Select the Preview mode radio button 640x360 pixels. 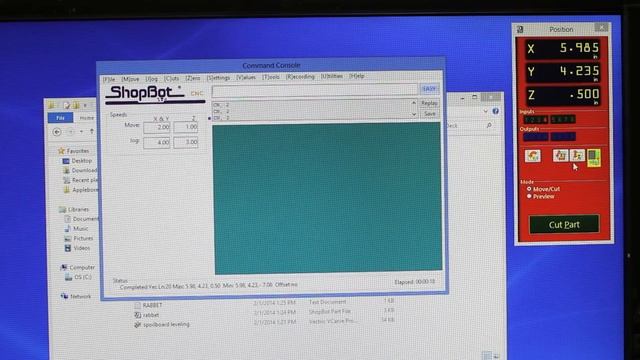point(529,196)
